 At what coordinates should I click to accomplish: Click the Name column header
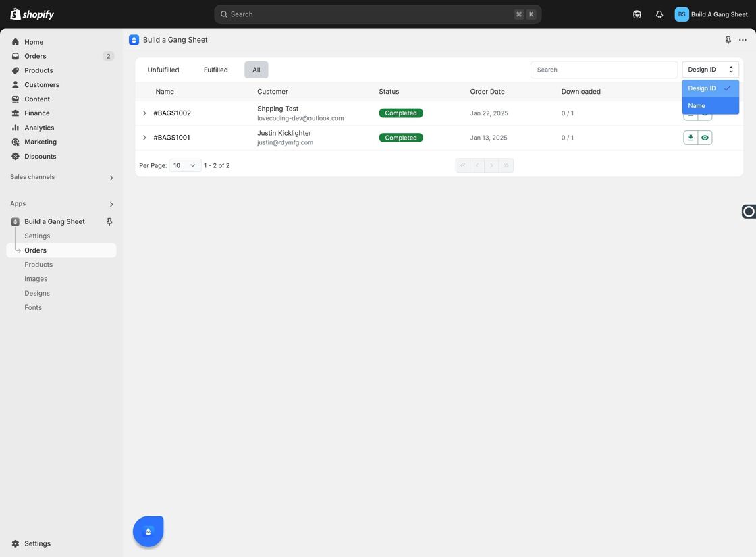tap(165, 92)
